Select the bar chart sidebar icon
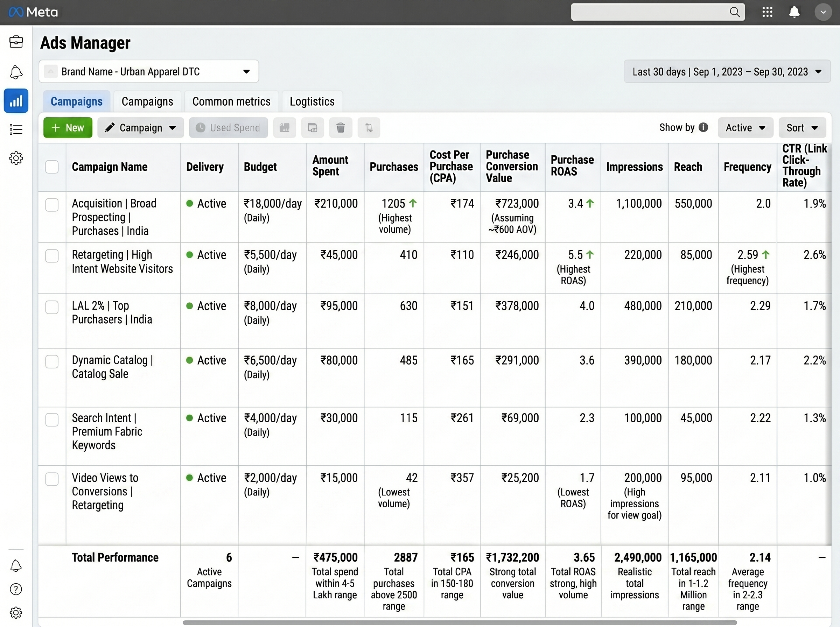 tap(16, 101)
